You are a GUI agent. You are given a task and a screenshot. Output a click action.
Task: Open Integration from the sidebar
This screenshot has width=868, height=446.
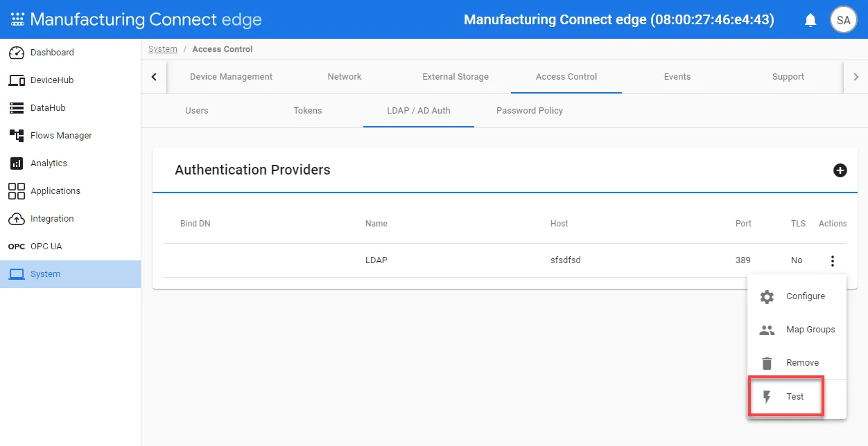(x=70, y=219)
